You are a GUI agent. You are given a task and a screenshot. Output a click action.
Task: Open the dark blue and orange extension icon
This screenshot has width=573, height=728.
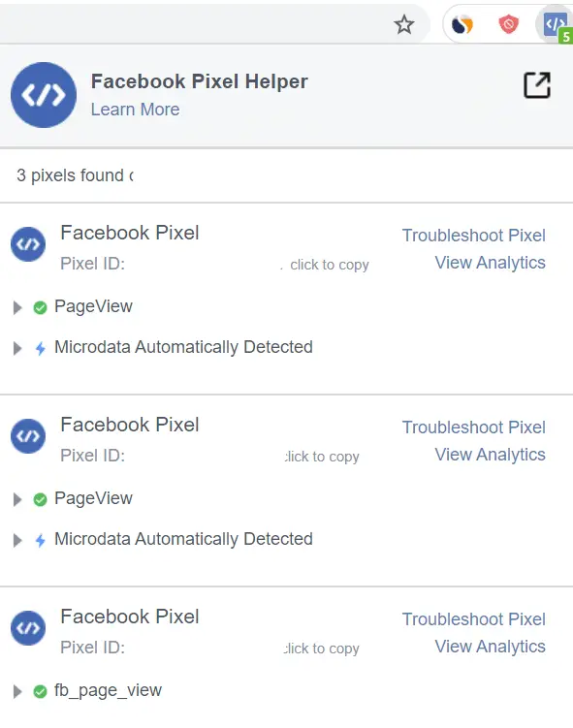tap(462, 24)
